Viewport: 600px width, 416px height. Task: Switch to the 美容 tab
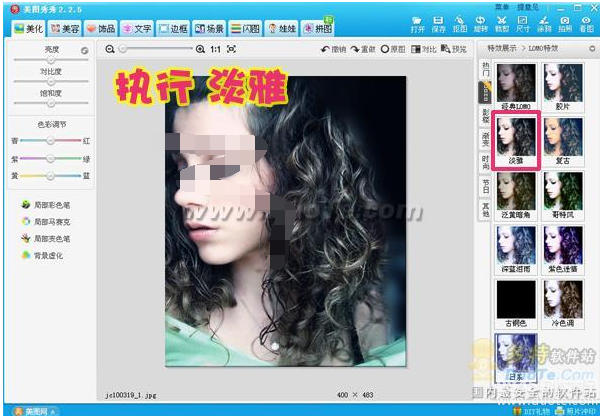66,29
